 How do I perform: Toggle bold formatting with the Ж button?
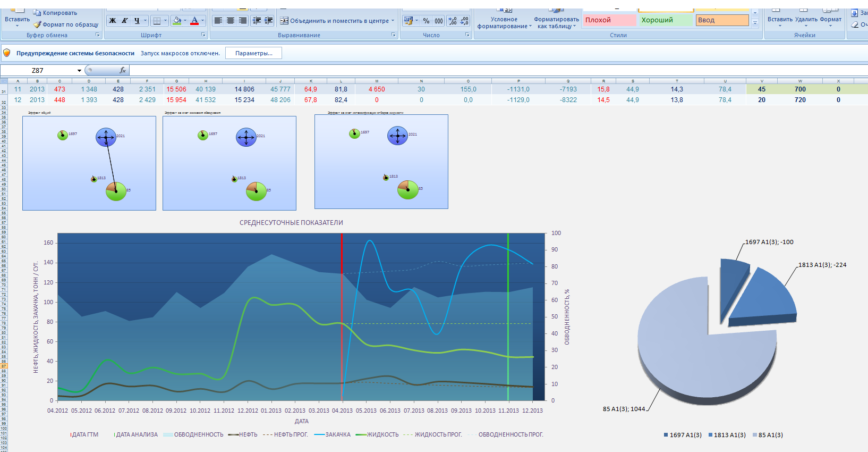coord(113,21)
